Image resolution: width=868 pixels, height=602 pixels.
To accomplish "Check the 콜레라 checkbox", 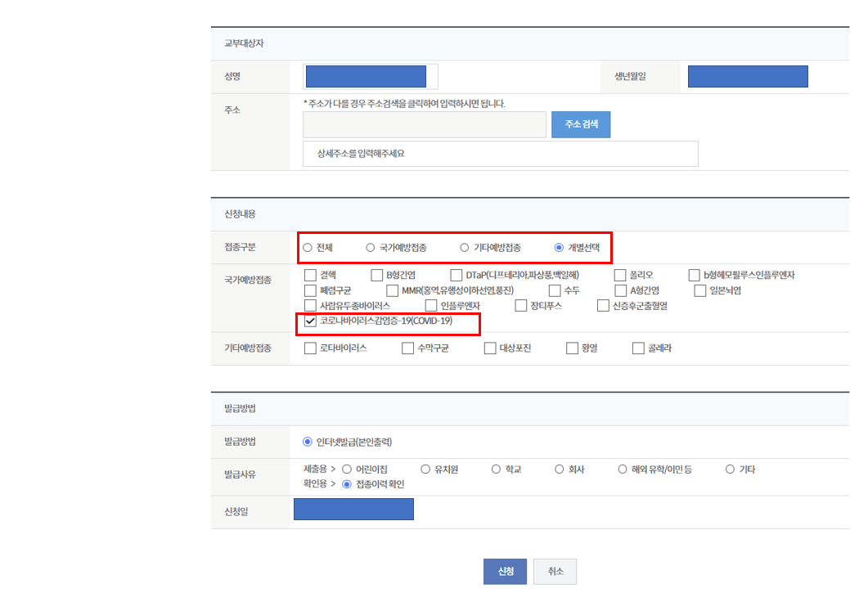I will 638,348.
